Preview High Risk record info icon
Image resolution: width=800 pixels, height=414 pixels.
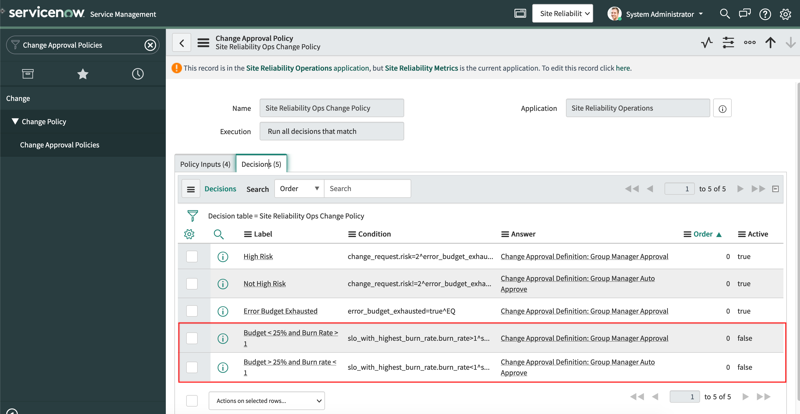tap(222, 257)
